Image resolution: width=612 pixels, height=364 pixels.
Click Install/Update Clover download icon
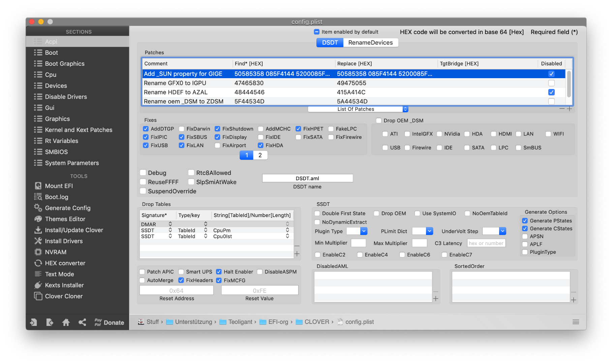[38, 230]
